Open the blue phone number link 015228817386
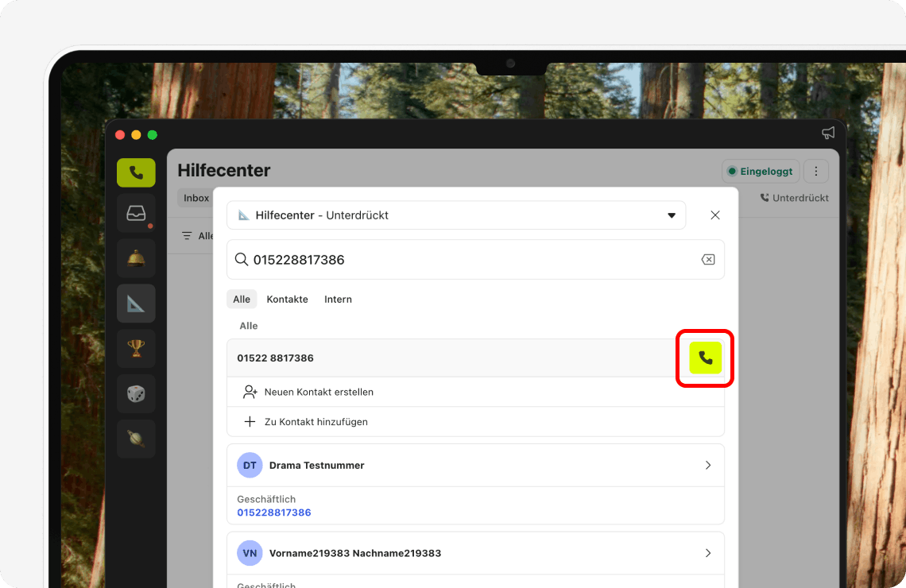 tap(273, 513)
